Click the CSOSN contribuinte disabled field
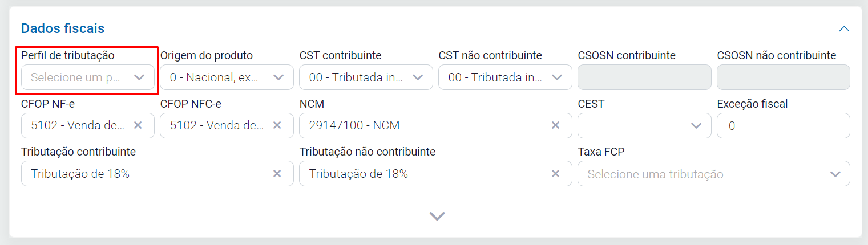The image size is (868, 245). [x=644, y=77]
